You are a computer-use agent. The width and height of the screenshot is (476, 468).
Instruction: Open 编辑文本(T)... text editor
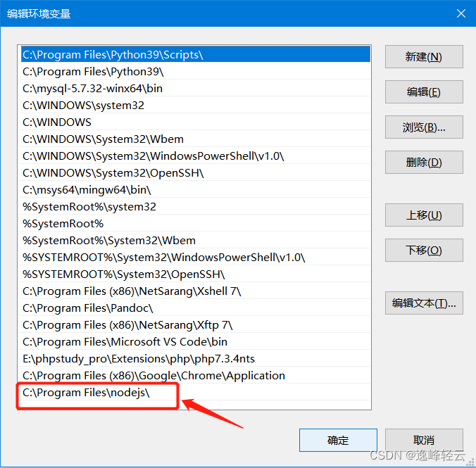424,303
